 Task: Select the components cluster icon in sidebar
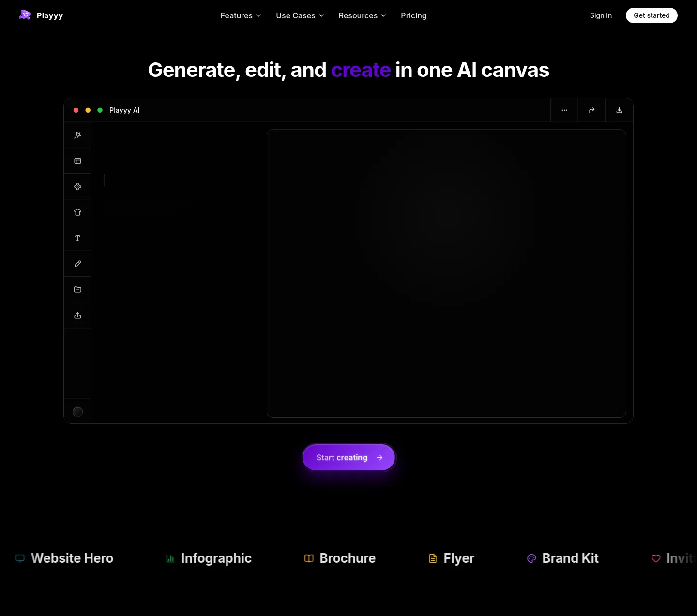click(x=77, y=187)
